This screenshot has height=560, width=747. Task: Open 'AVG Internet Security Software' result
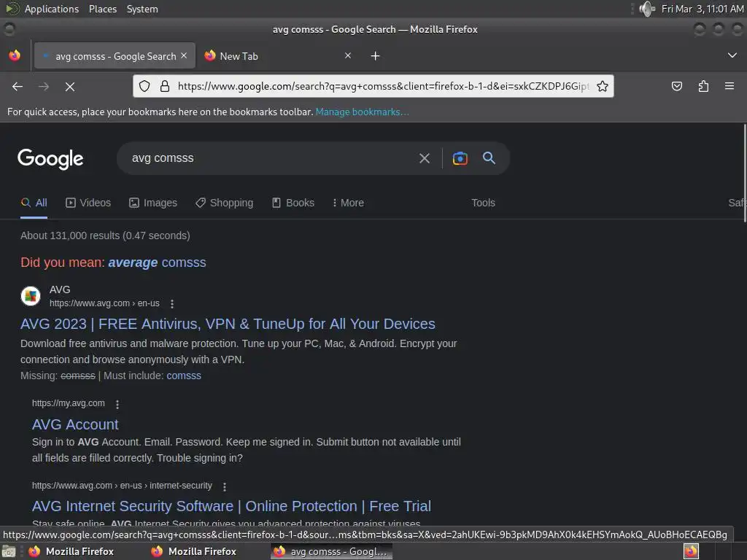pos(231,506)
